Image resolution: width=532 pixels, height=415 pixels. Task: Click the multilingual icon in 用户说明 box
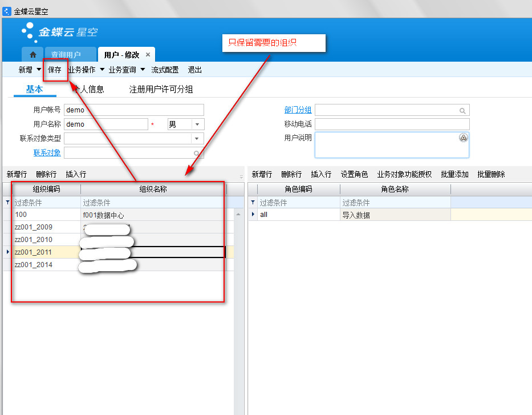pos(463,138)
